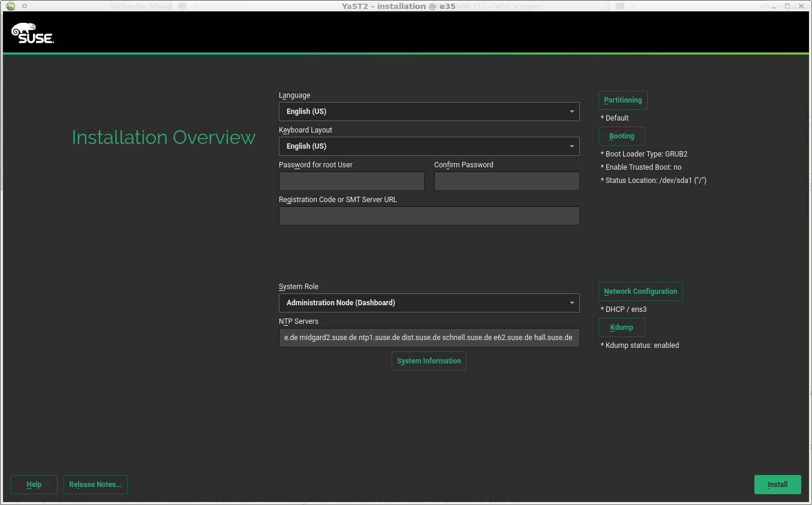Screen dimensions: 812x505
Task: Open Network Configuration settings
Action: (x=640, y=291)
